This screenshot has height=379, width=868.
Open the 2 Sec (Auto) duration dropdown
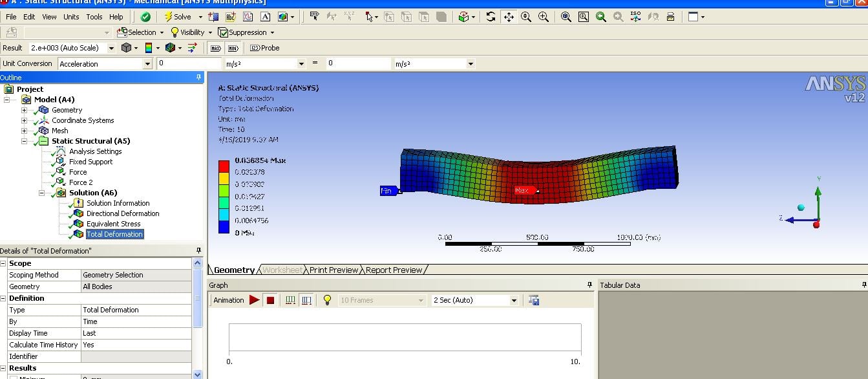click(x=514, y=300)
